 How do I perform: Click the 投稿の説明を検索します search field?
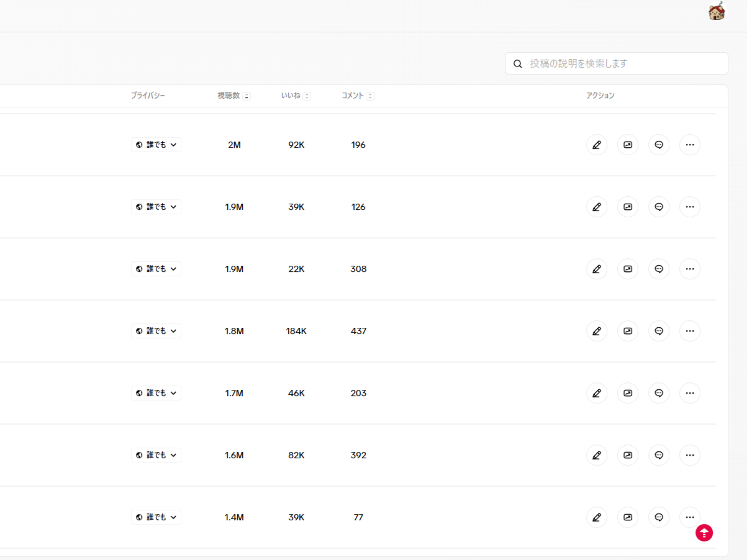click(x=617, y=63)
